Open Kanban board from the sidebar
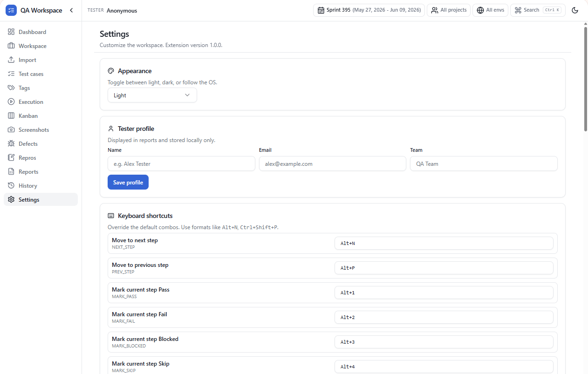The image size is (588, 374). 41,116
